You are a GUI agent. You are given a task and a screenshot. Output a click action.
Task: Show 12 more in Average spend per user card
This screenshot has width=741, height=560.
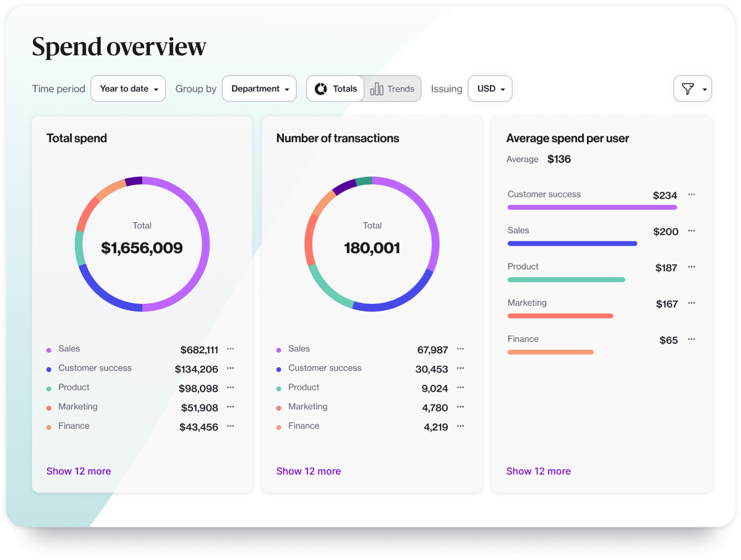(x=538, y=471)
